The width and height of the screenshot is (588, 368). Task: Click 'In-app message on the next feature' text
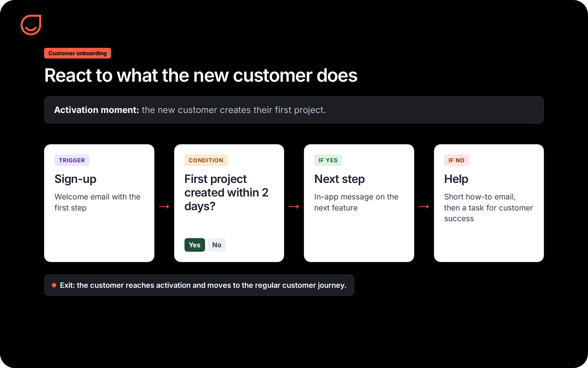[x=356, y=202]
